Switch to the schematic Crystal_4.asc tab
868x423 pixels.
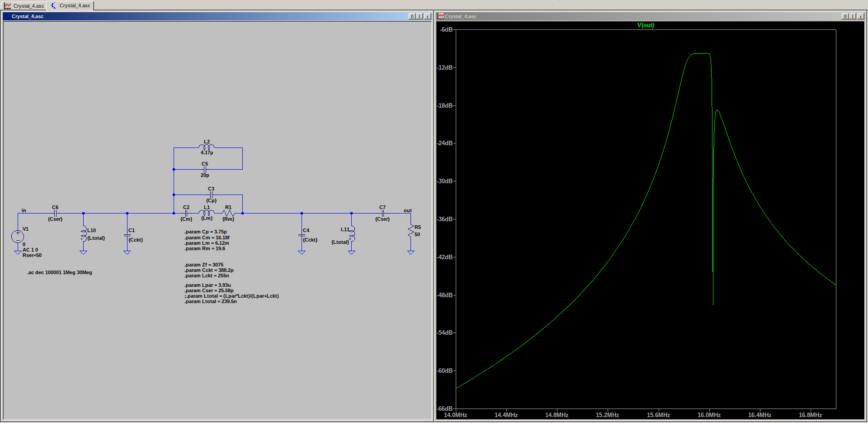point(71,6)
